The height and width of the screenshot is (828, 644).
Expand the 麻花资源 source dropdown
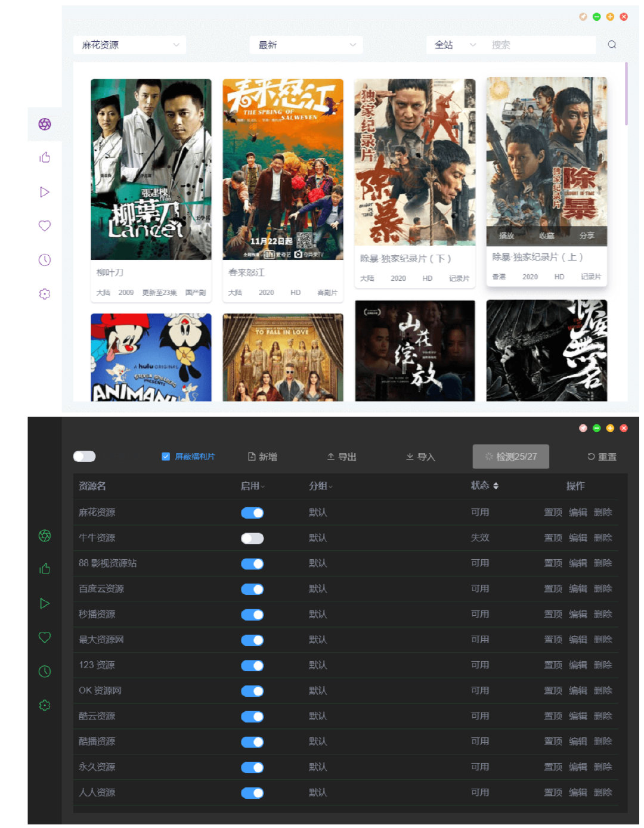pos(129,45)
